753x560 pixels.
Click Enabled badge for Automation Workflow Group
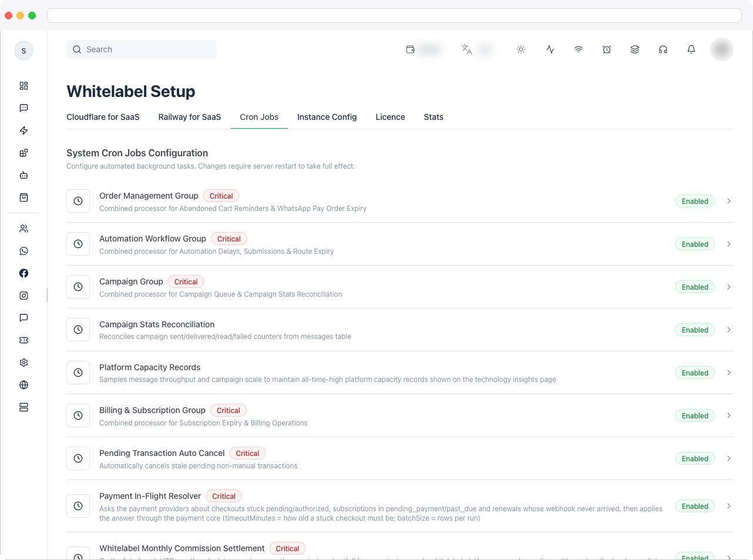point(695,244)
